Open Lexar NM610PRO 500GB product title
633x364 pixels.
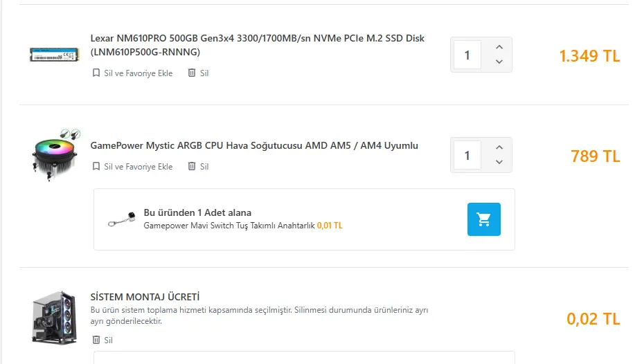coord(257,45)
